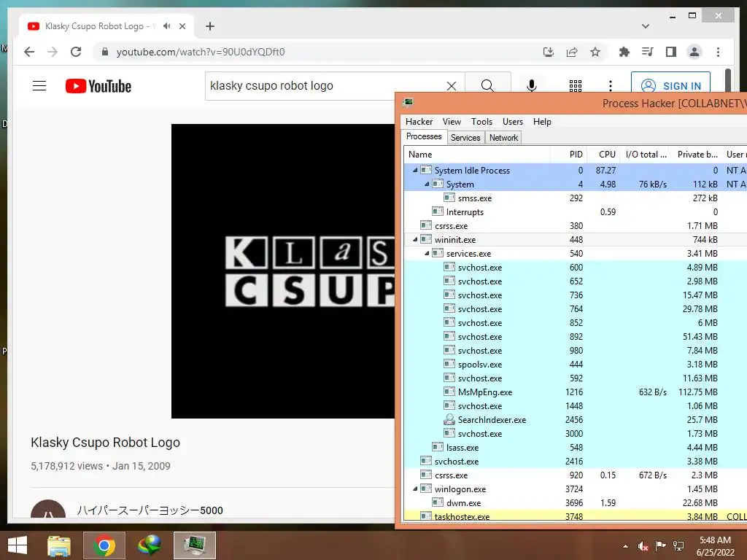The image size is (747, 560).
Task: Select the MsMpEng.exe process row
Action: pos(575,392)
